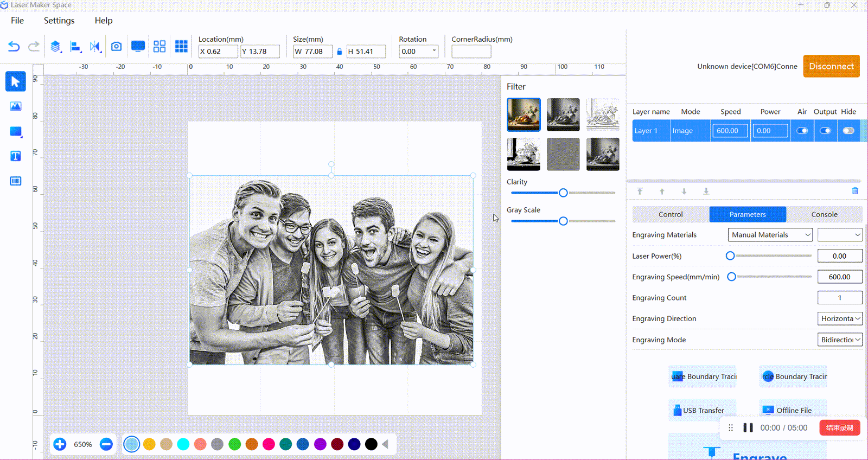Select the Text tool
The image size is (868, 460).
click(16, 156)
